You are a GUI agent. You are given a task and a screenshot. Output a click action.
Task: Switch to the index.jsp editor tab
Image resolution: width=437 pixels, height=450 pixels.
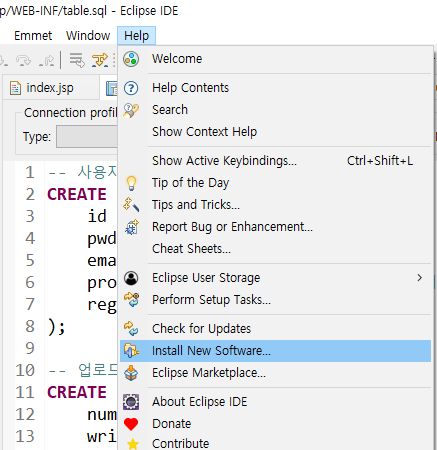50,88
